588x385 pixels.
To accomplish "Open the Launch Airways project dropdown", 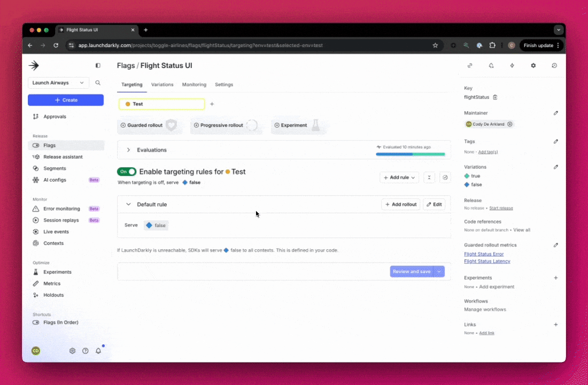I will coord(58,82).
